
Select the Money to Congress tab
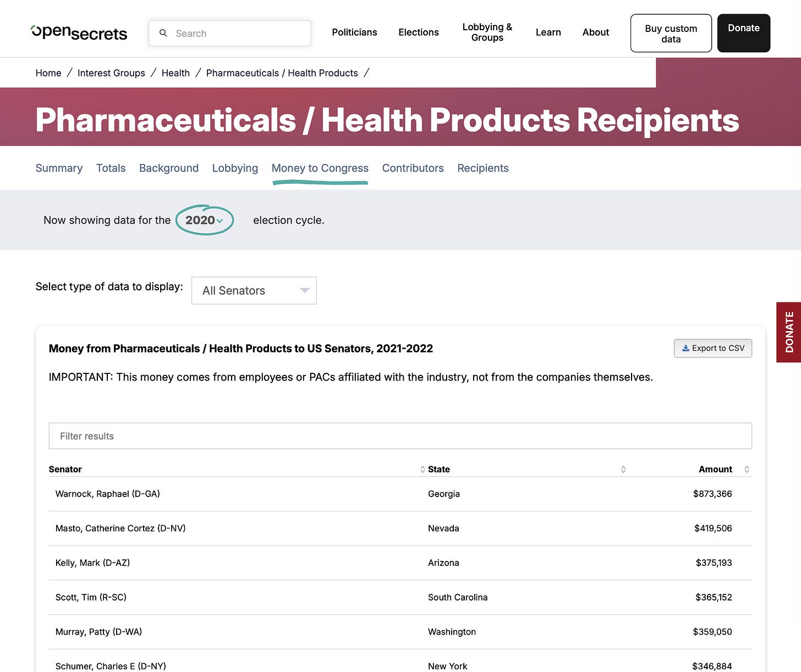pos(320,168)
